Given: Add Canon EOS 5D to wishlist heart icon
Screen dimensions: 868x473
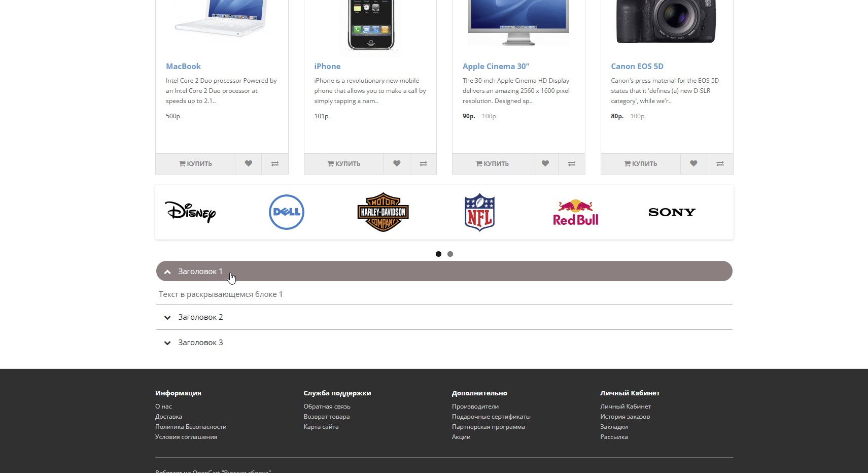Looking at the screenshot, I should pyautogui.click(x=693, y=163).
